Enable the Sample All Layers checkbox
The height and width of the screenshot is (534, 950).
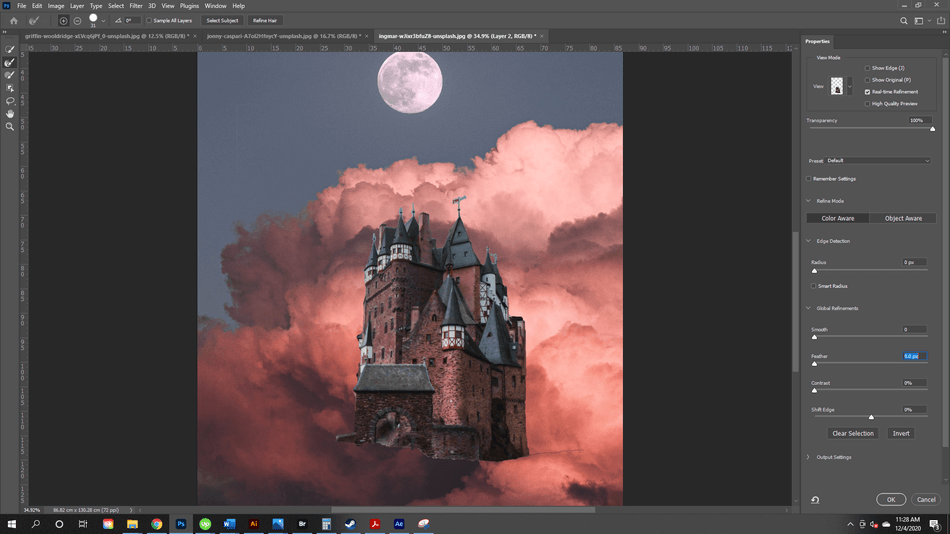click(x=149, y=21)
